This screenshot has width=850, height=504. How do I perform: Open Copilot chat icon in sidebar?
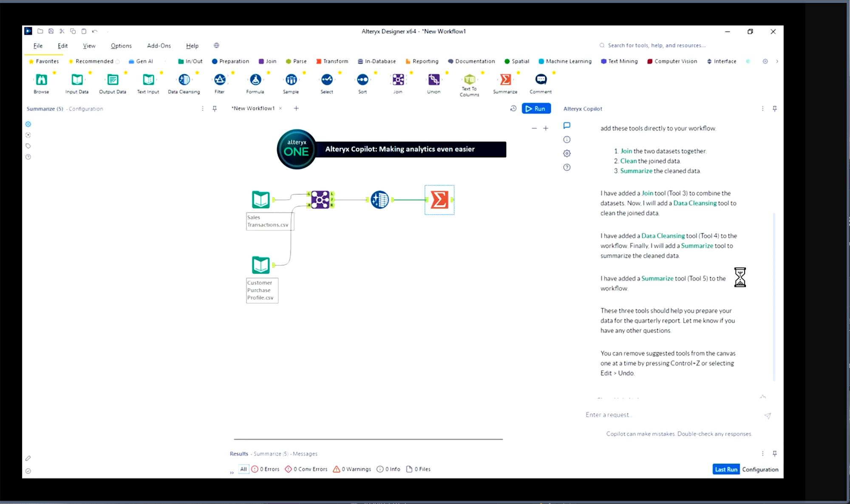click(x=567, y=125)
